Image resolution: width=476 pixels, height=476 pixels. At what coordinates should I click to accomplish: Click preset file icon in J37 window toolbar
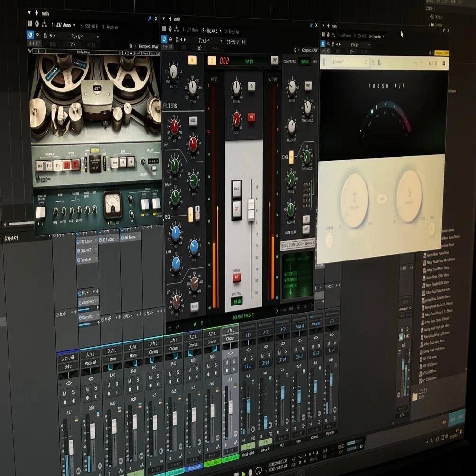coord(45,35)
